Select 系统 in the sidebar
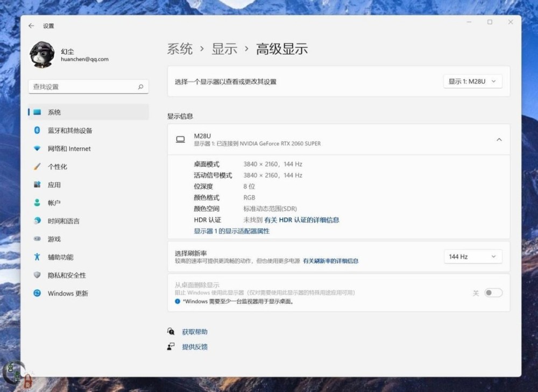538x392 pixels. coord(54,112)
